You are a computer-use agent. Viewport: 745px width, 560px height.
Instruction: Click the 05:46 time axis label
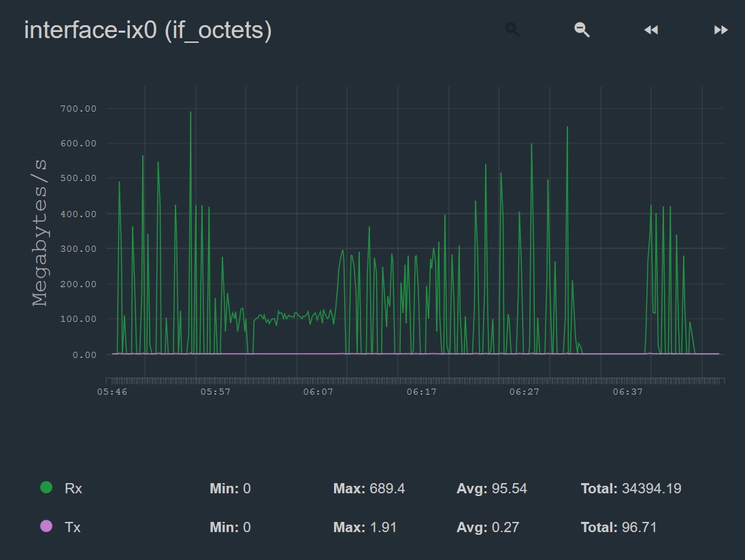[112, 392]
